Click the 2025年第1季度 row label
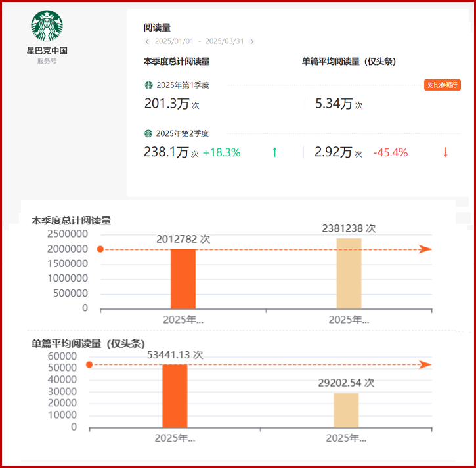Screen dimensions: 476x468 (183, 85)
